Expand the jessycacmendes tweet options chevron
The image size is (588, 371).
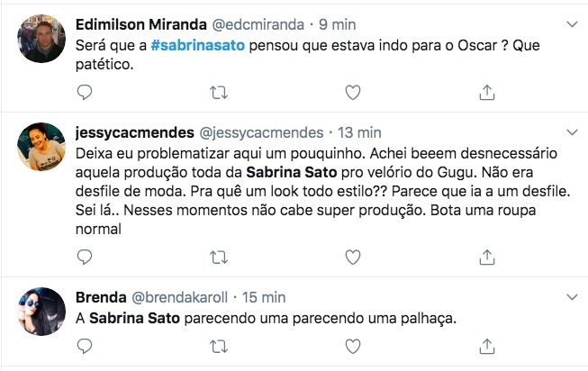[x=569, y=132]
